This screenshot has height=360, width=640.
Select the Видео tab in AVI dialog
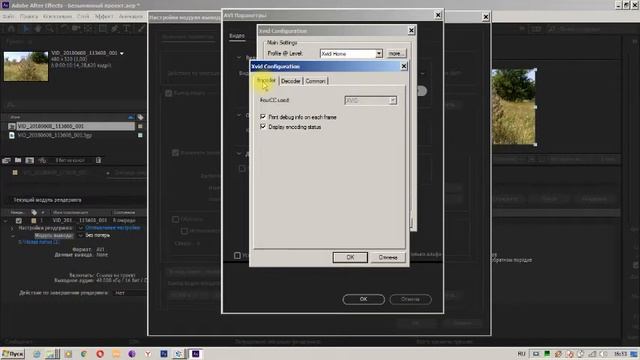coord(237,36)
